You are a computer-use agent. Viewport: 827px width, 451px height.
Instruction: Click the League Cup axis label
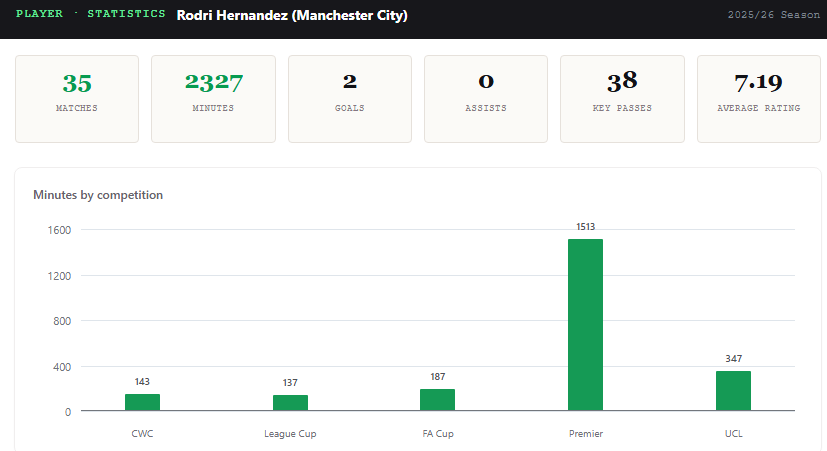tap(290, 434)
